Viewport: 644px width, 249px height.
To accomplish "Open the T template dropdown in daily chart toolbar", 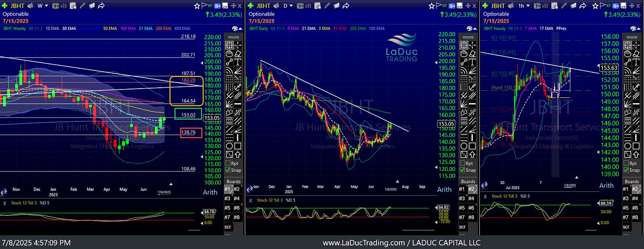I will click(x=300, y=6).
